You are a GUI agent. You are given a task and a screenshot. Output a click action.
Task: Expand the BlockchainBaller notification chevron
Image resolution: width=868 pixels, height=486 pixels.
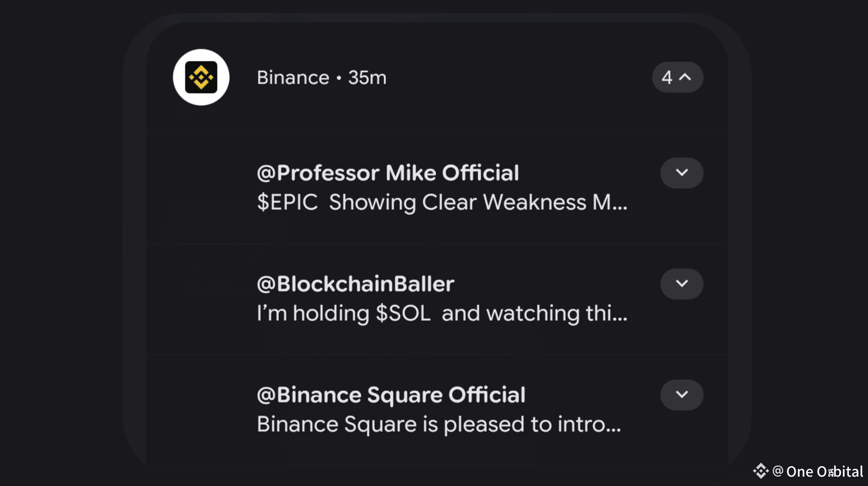(x=682, y=284)
